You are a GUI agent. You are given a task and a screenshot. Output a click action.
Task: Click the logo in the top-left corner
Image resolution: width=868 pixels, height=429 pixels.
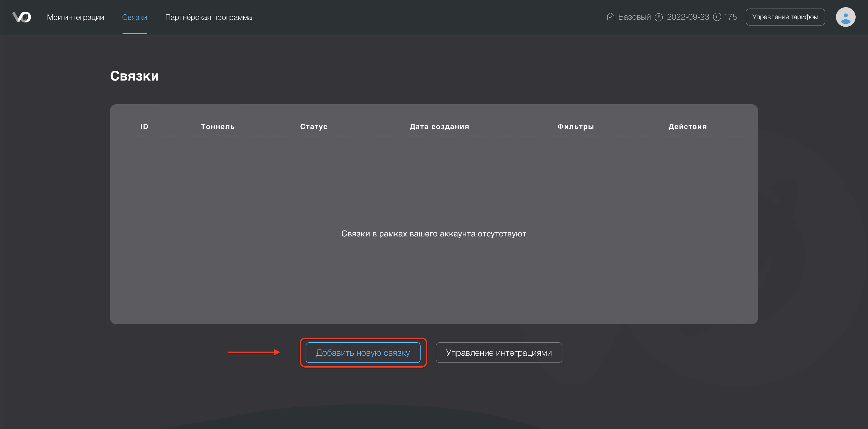21,17
